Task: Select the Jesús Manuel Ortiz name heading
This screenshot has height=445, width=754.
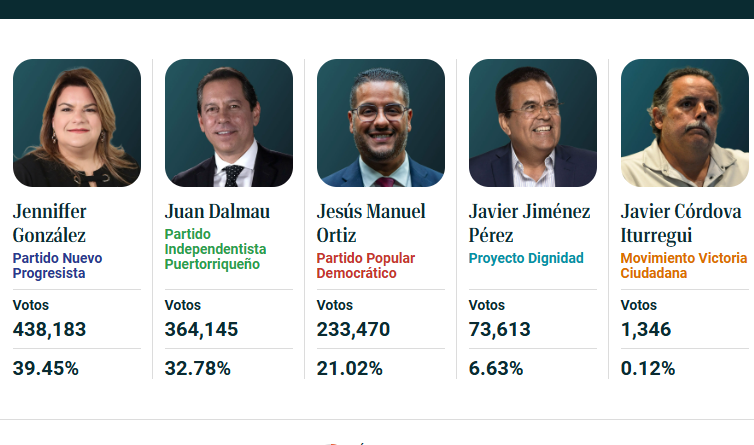Action: pos(371,223)
